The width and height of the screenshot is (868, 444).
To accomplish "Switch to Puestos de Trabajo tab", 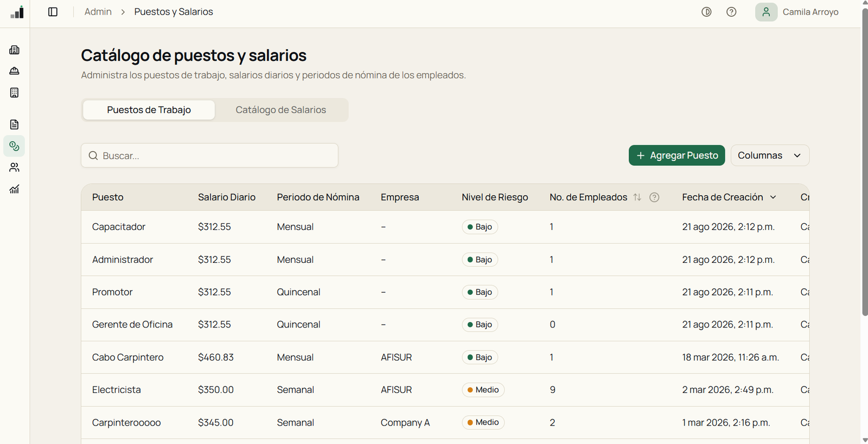I will click(x=149, y=110).
